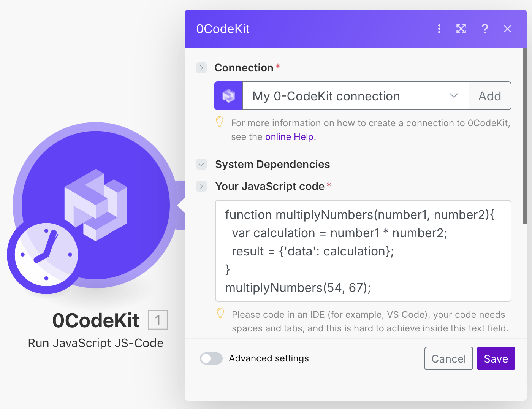
Task: Open the My 0-CodeKit connection dropdown
Action: pos(356,96)
